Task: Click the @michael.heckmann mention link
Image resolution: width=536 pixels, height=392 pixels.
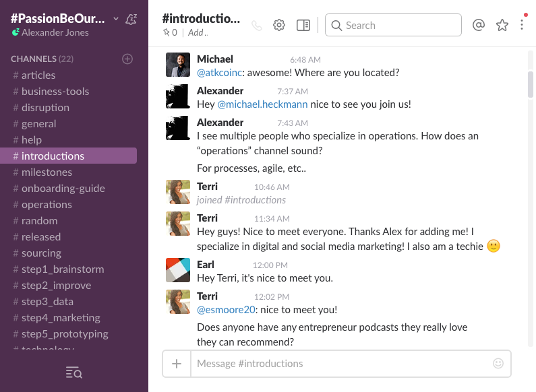Action: click(262, 104)
